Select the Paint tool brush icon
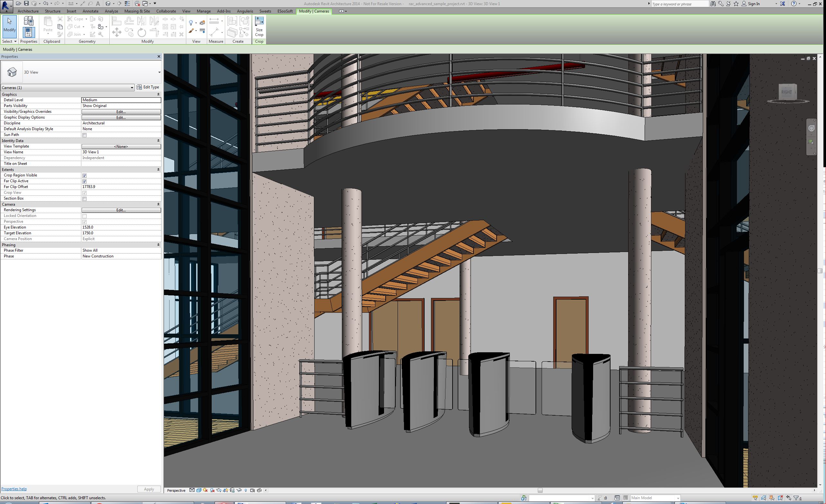The image size is (826, 504). 191,31
